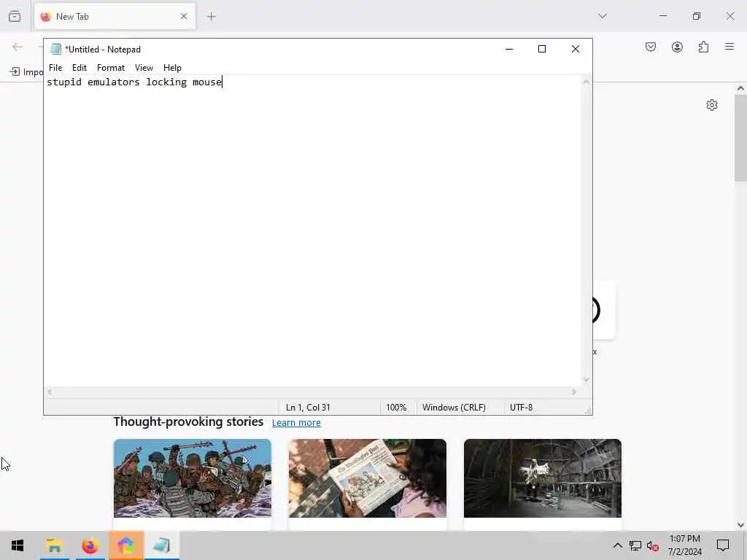
Task: Open the File menu in Notepad
Action: [x=55, y=68]
